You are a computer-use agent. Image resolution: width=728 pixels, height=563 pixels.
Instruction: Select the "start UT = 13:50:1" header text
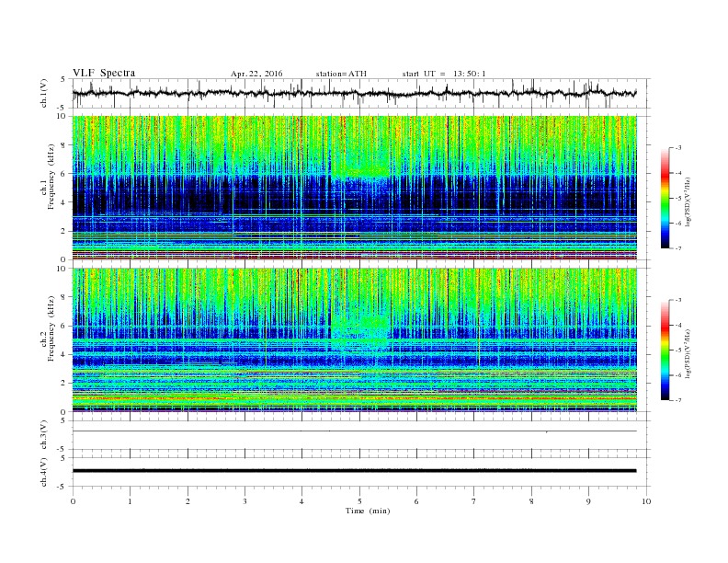pyautogui.click(x=444, y=74)
